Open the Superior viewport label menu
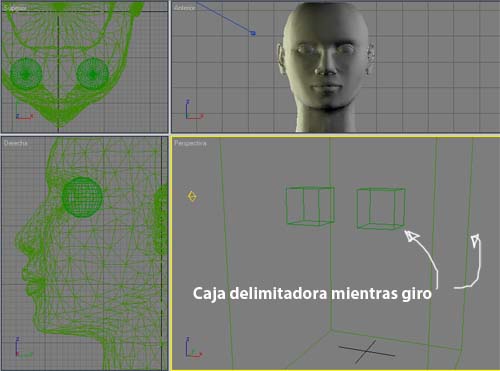 [15, 8]
